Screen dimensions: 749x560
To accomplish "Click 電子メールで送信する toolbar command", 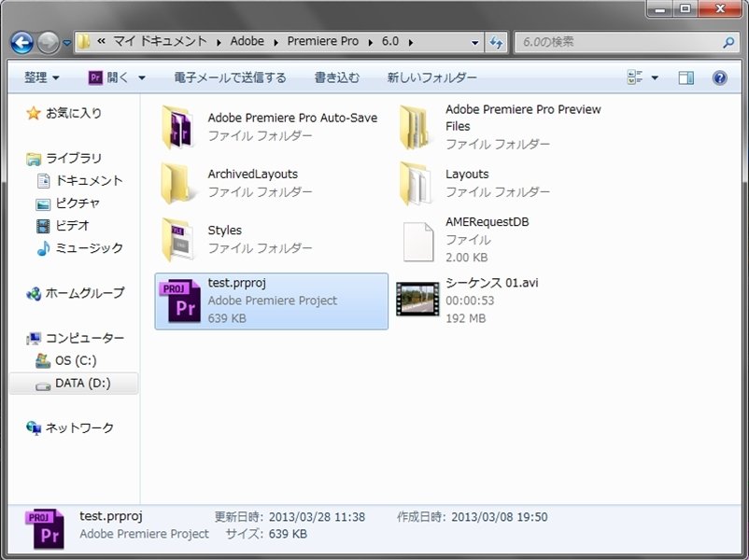I will point(231,77).
